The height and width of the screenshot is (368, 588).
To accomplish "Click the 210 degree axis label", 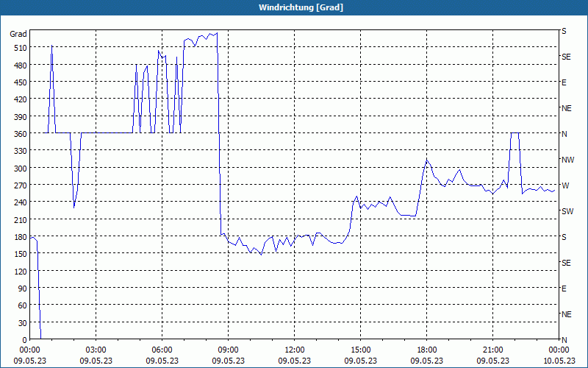I will point(21,219).
